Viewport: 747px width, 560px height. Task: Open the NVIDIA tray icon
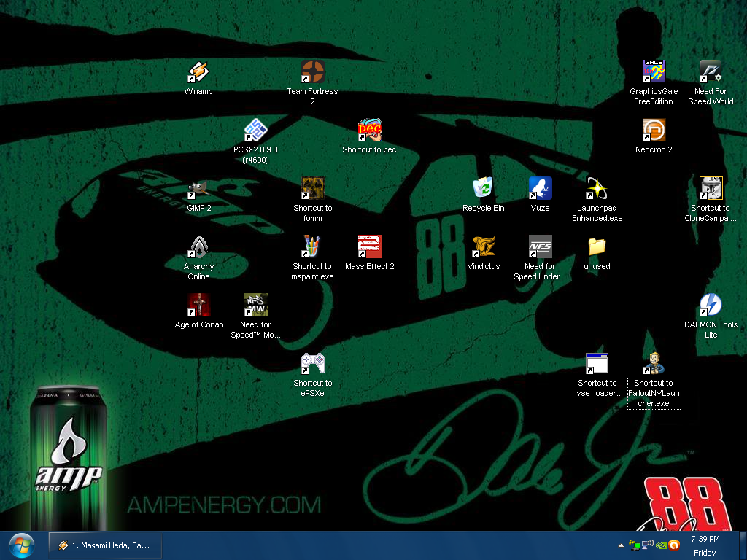(x=661, y=545)
